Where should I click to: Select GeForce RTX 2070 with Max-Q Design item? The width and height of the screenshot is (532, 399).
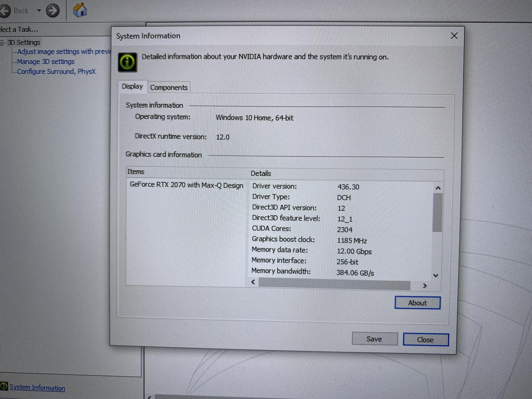point(187,185)
